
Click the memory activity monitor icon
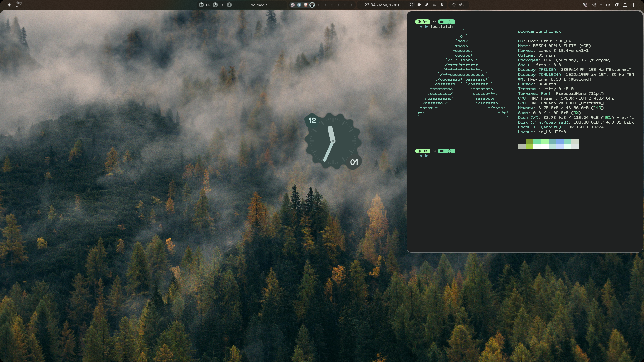click(215, 5)
